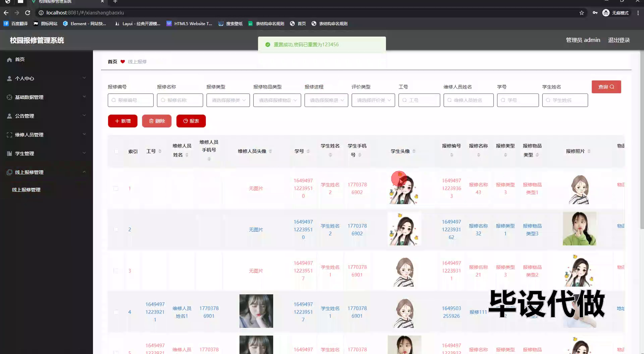Expand the 基础数据管理 menu chevron
The height and width of the screenshot is (354, 644).
pos(84,97)
